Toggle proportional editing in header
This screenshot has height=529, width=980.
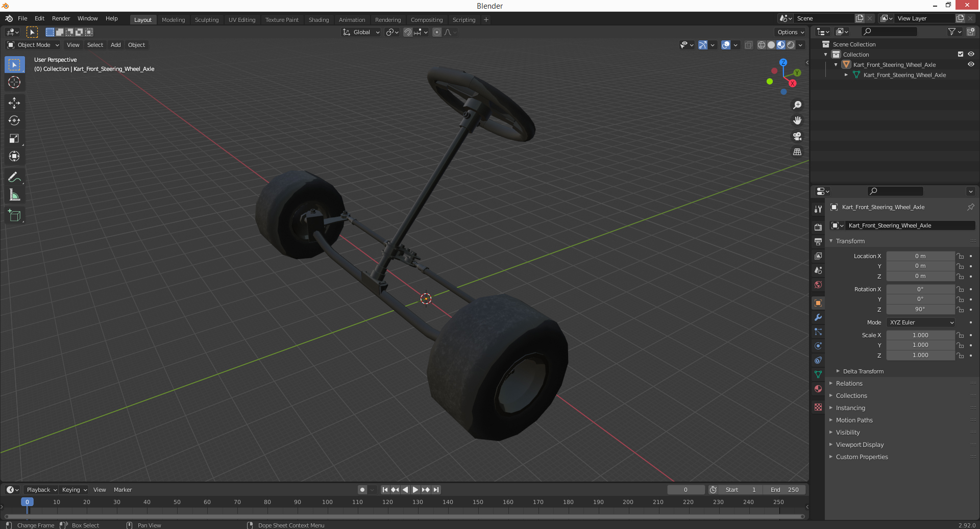437,32
